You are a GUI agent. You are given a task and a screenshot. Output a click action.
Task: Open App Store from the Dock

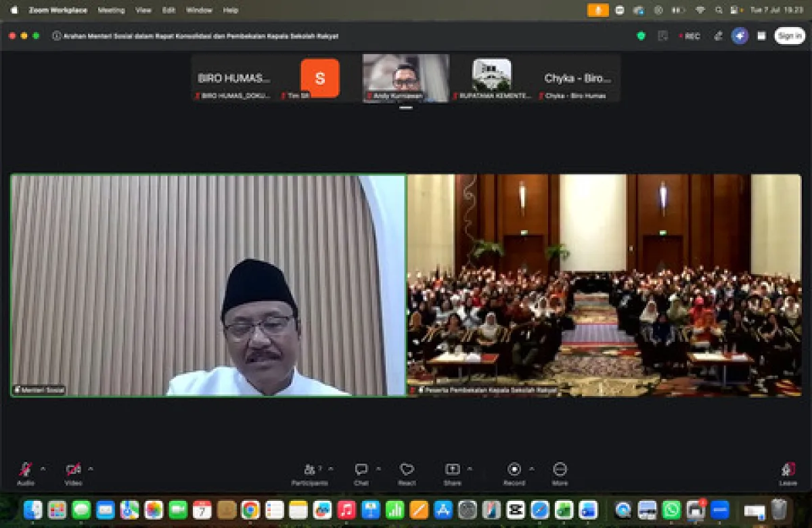tap(443, 510)
